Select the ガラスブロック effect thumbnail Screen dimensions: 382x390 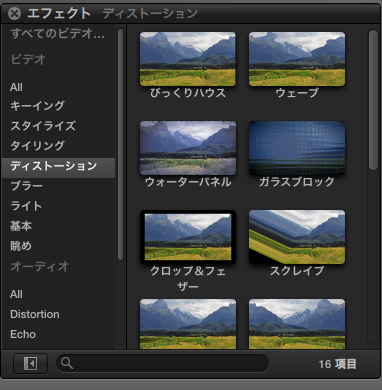(x=297, y=148)
